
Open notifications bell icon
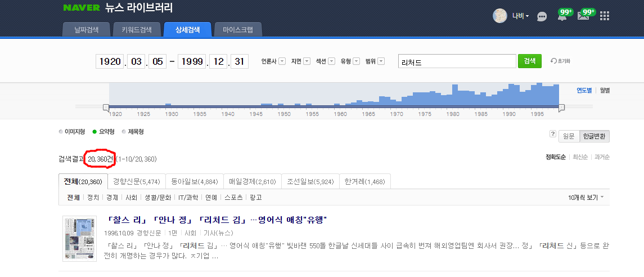pyautogui.click(x=562, y=16)
